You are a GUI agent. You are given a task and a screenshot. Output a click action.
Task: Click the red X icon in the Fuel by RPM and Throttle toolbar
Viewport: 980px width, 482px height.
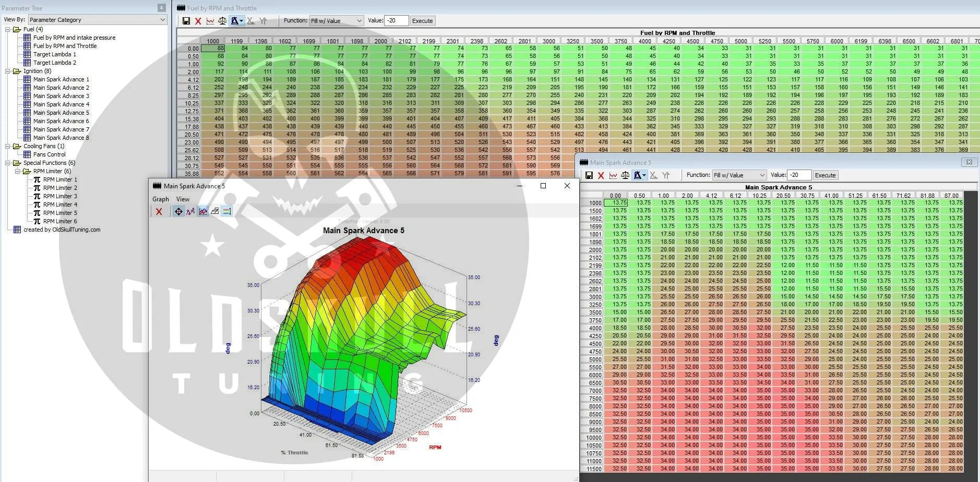[x=198, y=21]
